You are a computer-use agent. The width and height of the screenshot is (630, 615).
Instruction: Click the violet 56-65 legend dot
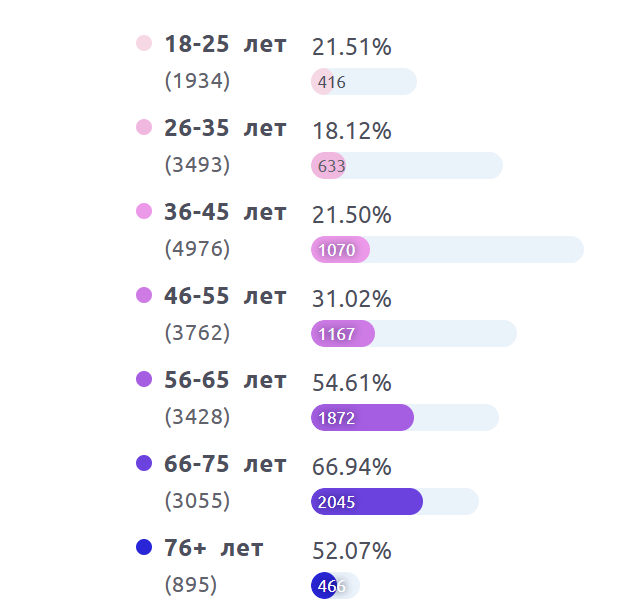coord(143,379)
